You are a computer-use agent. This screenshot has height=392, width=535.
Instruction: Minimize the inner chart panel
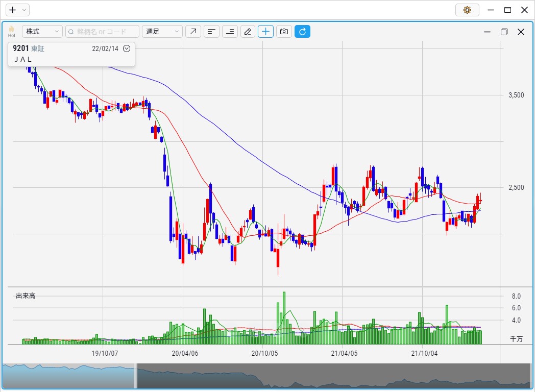487,32
